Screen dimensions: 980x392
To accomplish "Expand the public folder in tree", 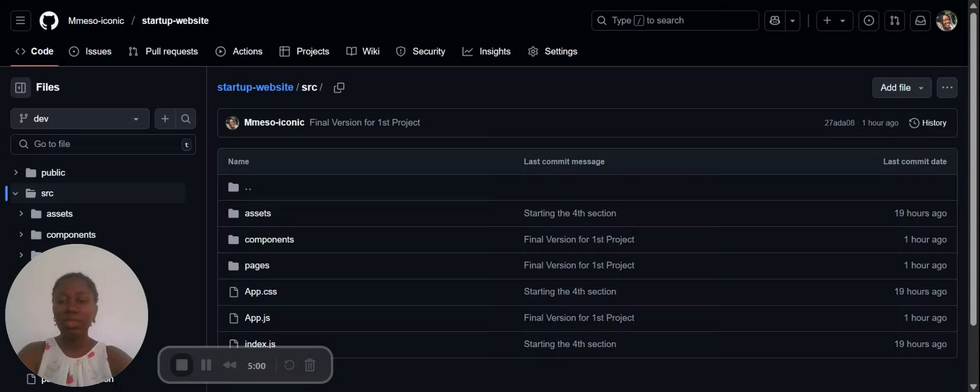I will [16, 173].
